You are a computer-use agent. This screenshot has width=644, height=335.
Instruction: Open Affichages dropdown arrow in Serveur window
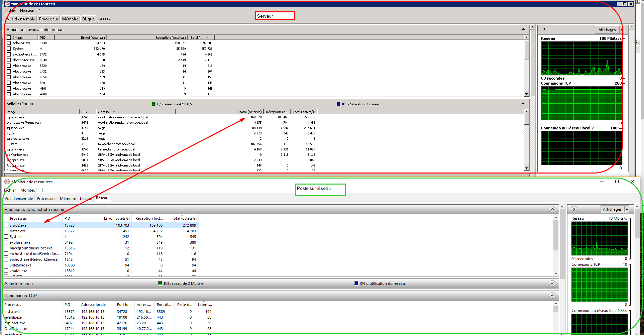tap(621, 30)
